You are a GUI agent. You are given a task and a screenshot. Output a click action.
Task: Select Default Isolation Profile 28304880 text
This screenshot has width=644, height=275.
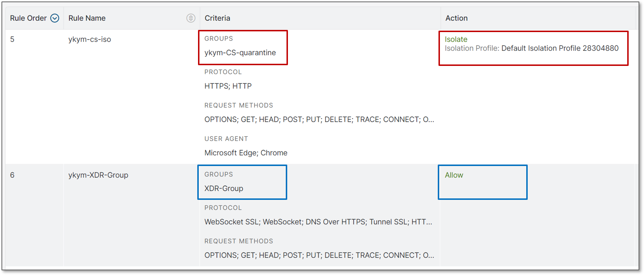click(560, 48)
